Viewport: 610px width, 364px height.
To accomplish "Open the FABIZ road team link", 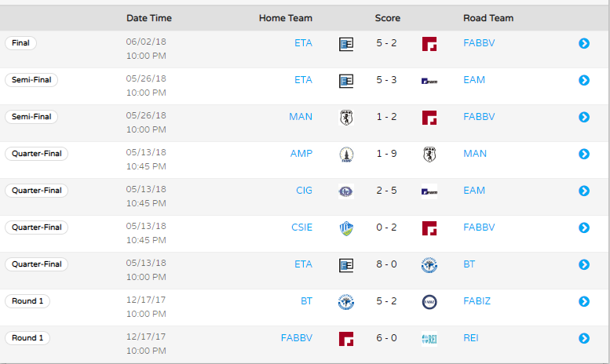I will coord(477,301).
